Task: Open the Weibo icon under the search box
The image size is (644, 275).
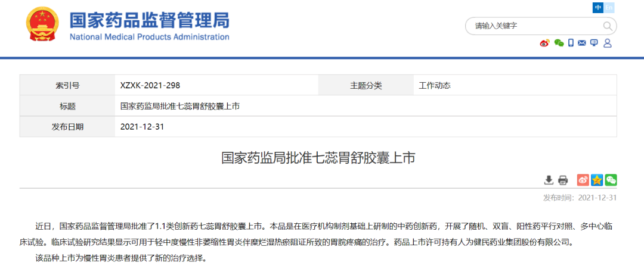Action: pos(544,43)
